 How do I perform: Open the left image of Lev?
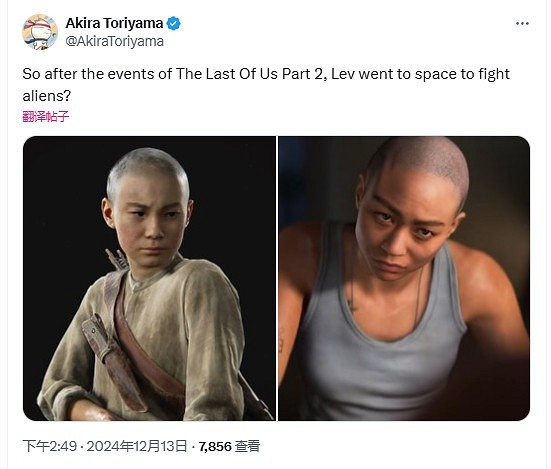tap(149, 278)
